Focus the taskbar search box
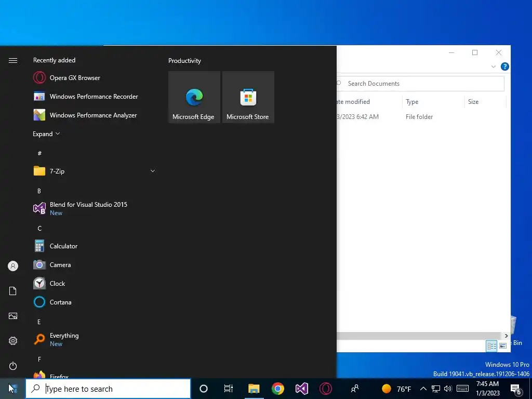The height and width of the screenshot is (399, 532). pos(108,389)
